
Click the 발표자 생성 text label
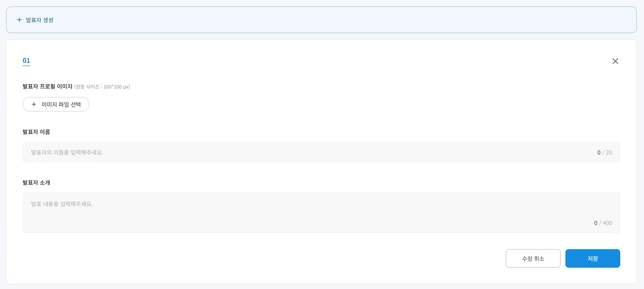point(39,20)
